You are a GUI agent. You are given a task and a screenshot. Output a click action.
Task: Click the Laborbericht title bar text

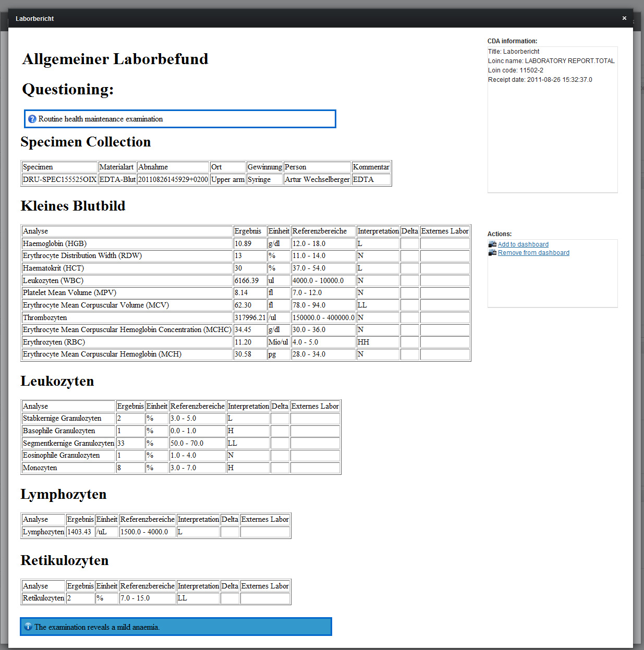35,19
